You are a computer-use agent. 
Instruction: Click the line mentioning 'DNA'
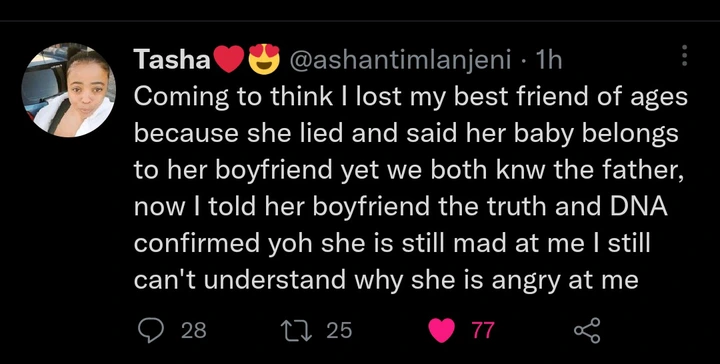pos(401,207)
